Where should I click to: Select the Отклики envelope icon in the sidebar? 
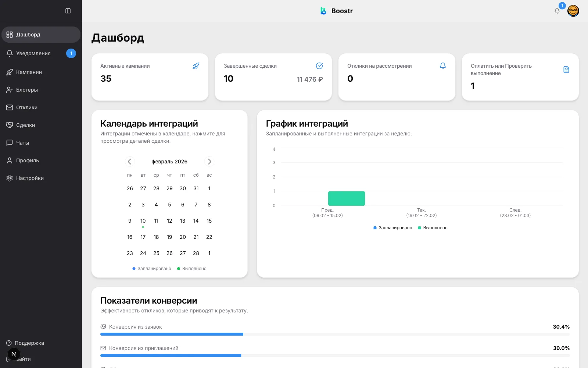pos(10,107)
